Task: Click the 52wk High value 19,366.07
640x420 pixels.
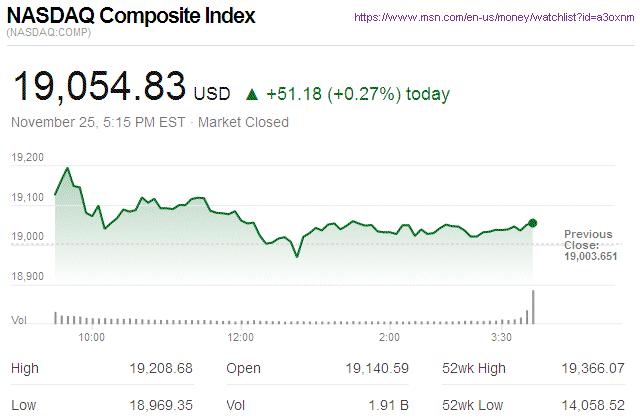Action: point(595,369)
